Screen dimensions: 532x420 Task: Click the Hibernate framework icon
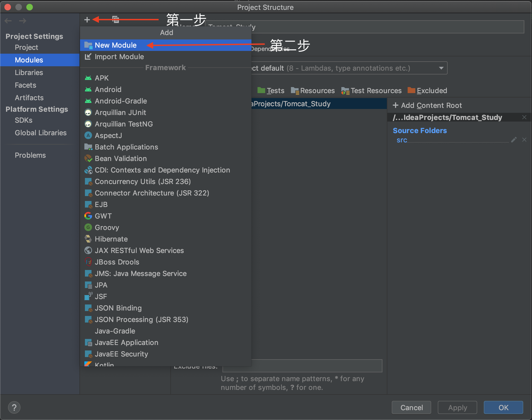(x=88, y=239)
